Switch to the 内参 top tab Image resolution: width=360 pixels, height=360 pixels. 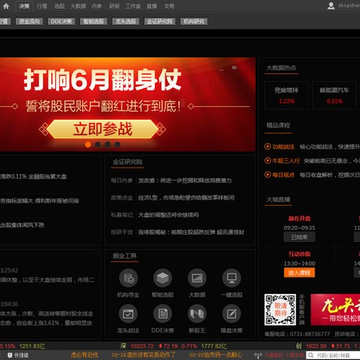pos(97,6)
